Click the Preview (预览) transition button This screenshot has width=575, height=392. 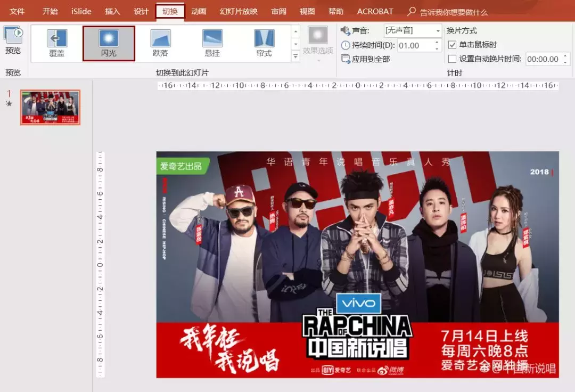pos(13,40)
